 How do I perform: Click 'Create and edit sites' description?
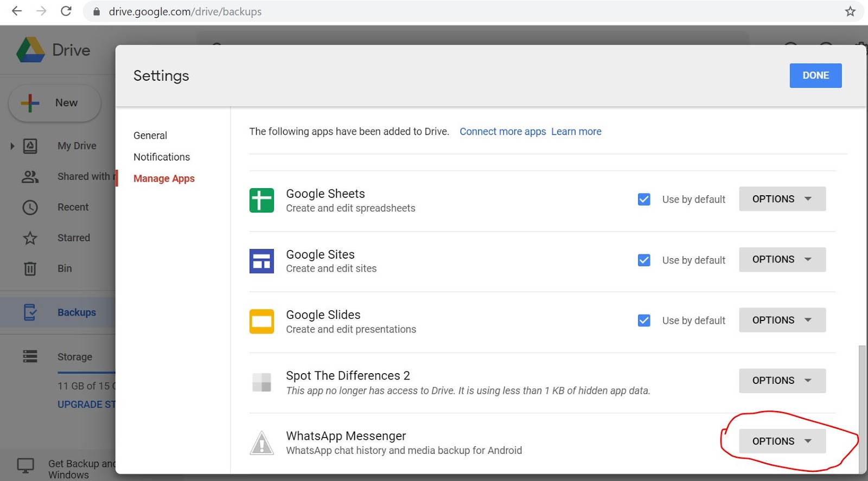coord(331,268)
